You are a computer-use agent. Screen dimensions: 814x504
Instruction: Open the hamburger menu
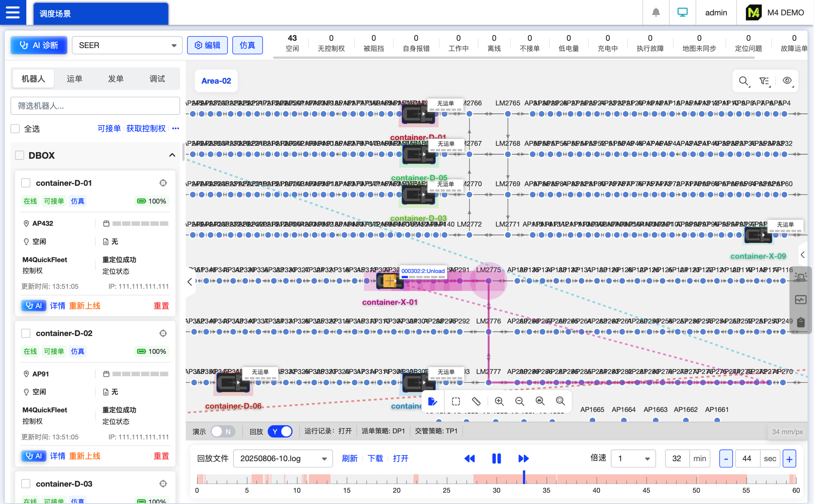point(13,13)
